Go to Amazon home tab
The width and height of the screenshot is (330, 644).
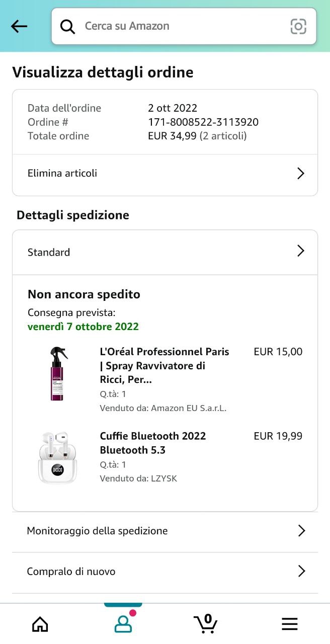40,624
